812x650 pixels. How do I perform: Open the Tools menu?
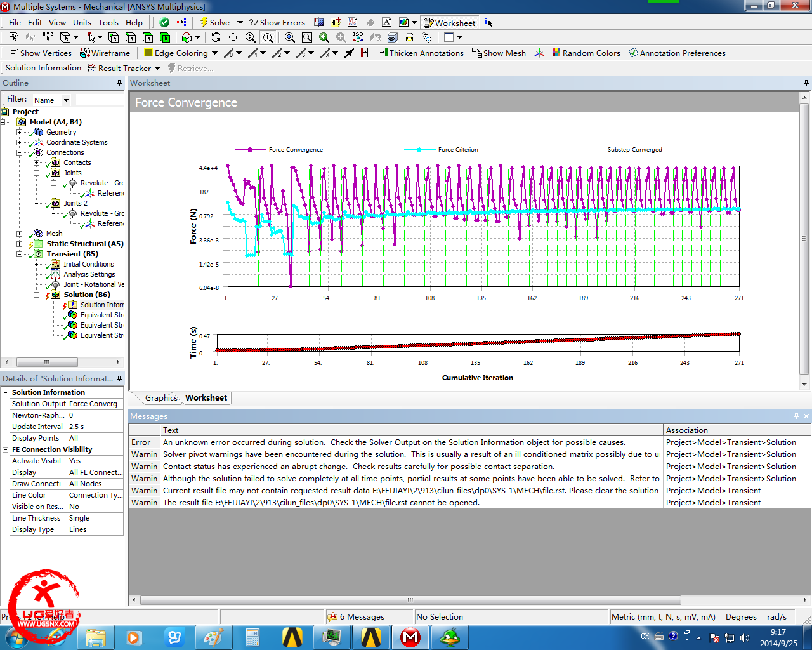[x=108, y=22]
